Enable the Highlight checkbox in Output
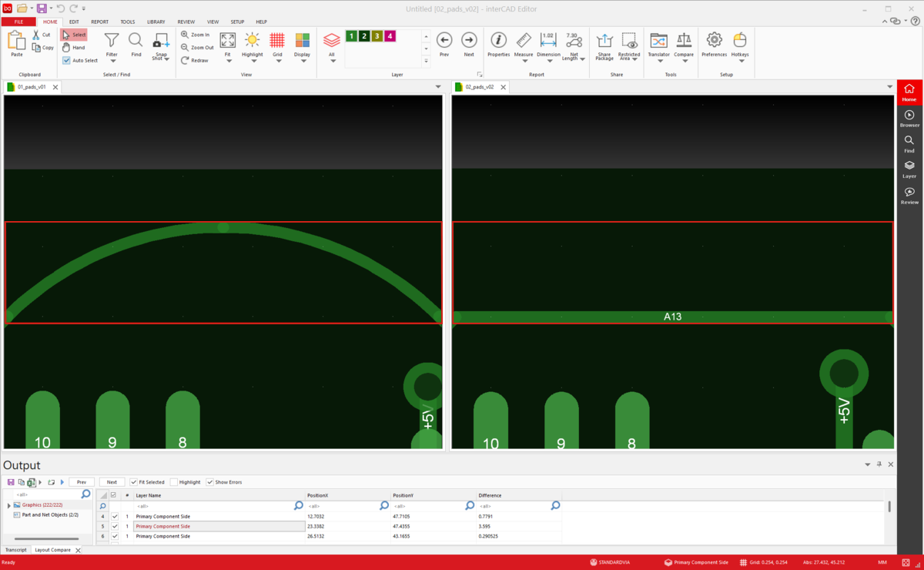The image size is (924, 570). coord(174,482)
